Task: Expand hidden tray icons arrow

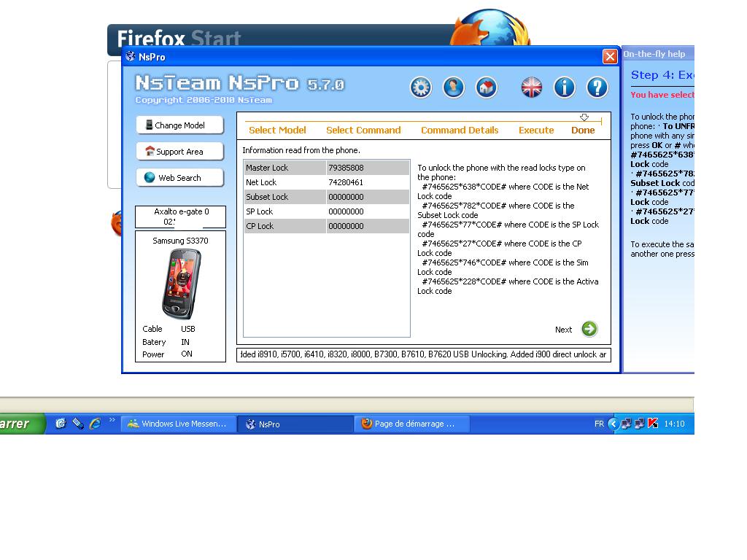Action: tap(614, 424)
